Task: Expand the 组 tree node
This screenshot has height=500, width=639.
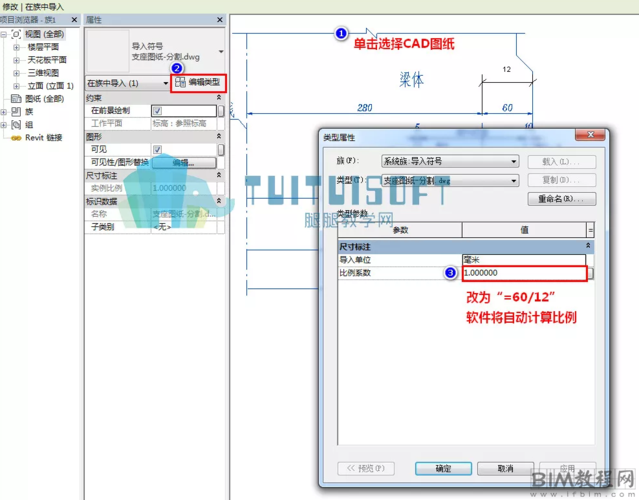Action: coord(4,125)
